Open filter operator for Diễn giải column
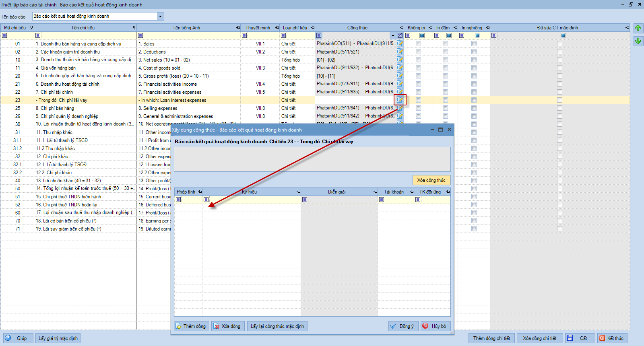Screen dimensions: 644x346 [x=305, y=200]
